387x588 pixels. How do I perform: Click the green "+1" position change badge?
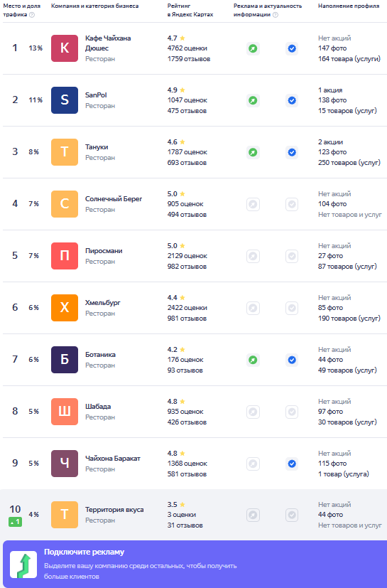pos(15,522)
